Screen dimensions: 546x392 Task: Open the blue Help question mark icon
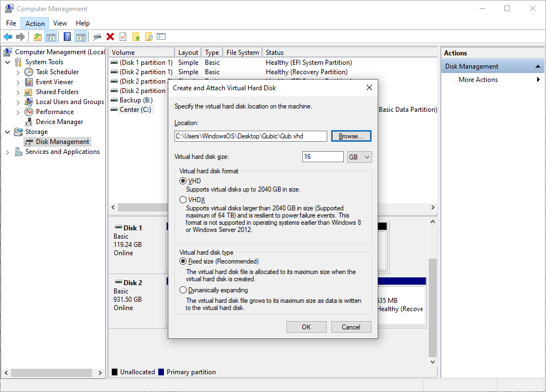[x=67, y=37]
